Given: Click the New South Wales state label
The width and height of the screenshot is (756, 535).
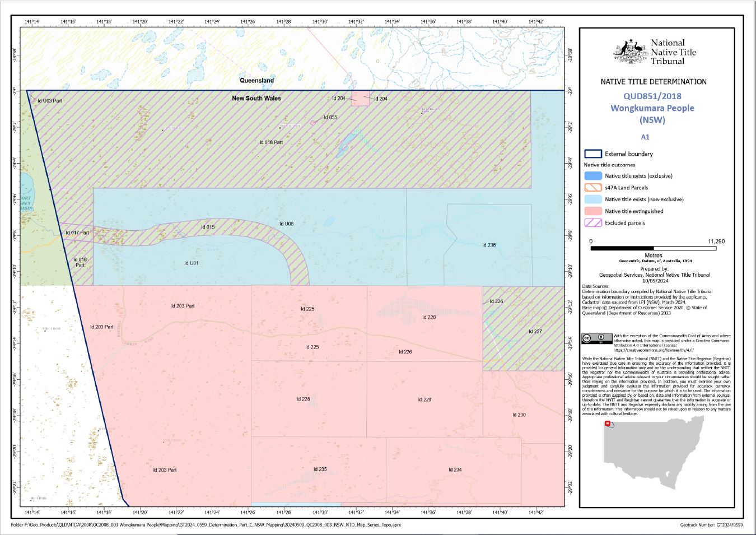Looking at the screenshot, I should pos(256,98).
